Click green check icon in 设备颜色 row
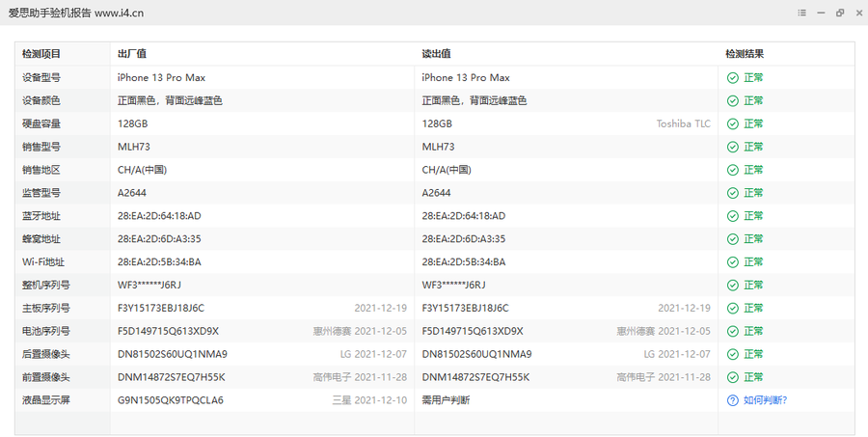This screenshot has width=868, height=437. (x=732, y=100)
